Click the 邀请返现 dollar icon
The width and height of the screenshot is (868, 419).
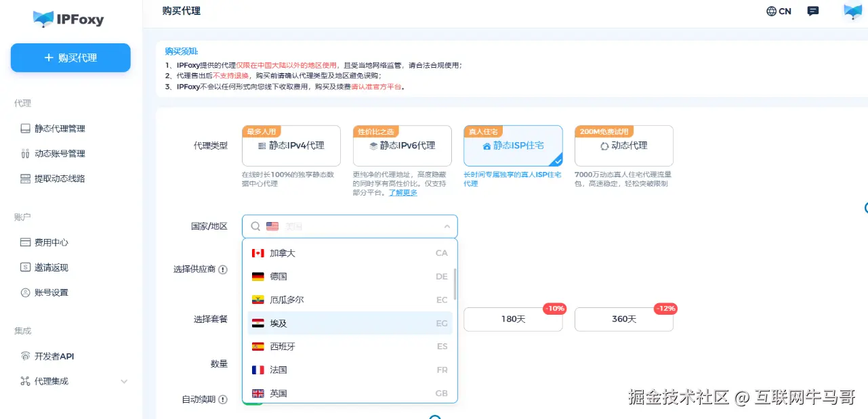(x=25, y=267)
